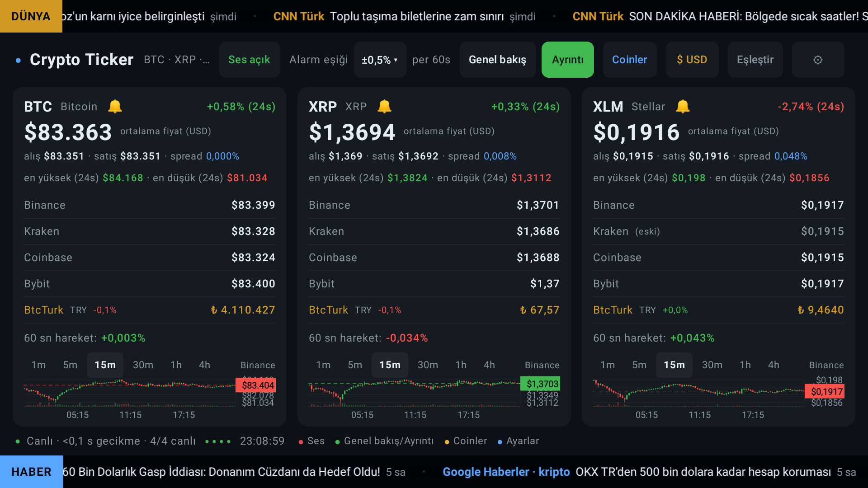Select 1m interval on BTC chart

click(38, 365)
